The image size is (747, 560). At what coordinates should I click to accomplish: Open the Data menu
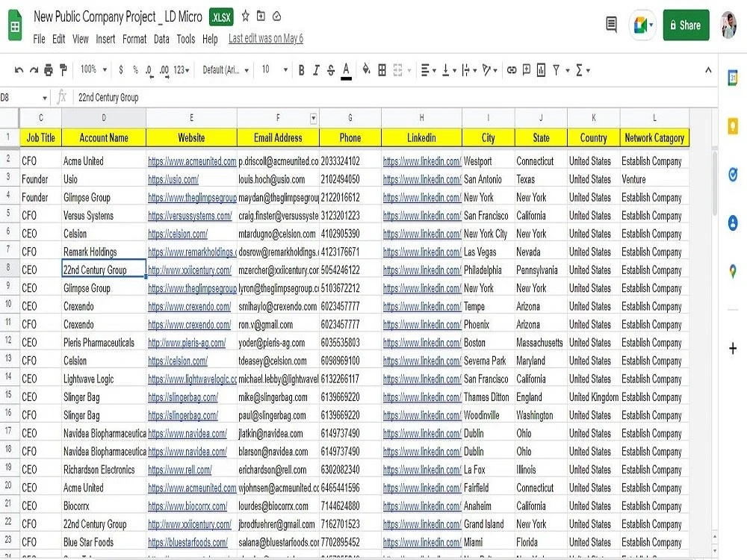point(161,39)
